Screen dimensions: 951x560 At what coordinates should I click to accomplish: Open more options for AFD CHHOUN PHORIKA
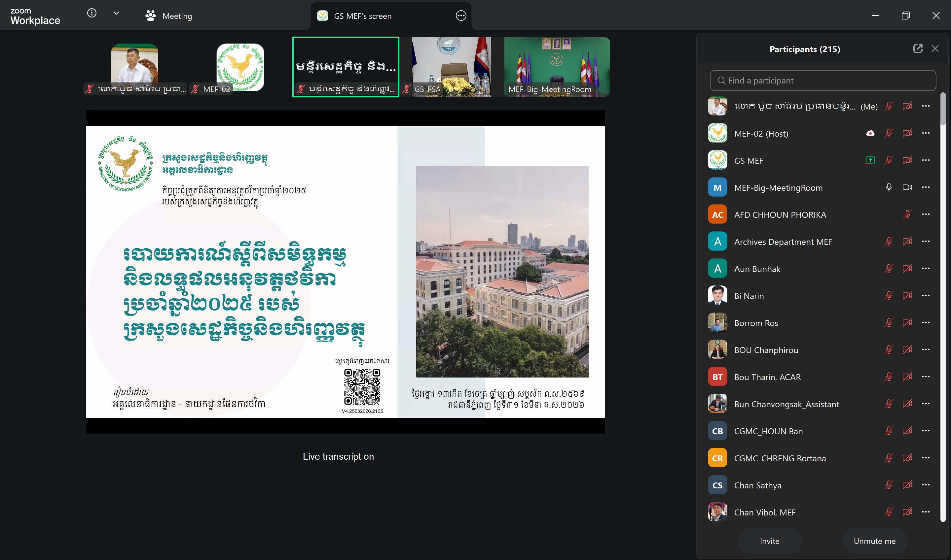click(x=926, y=214)
